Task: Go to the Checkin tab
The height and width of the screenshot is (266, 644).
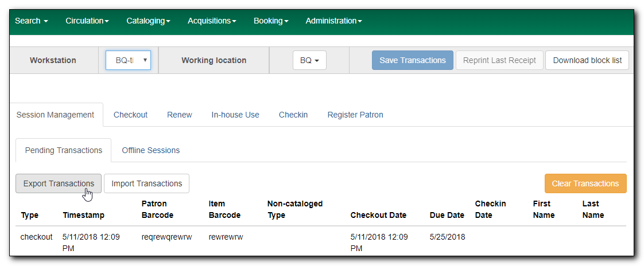Action: click(x=293, y=115)
